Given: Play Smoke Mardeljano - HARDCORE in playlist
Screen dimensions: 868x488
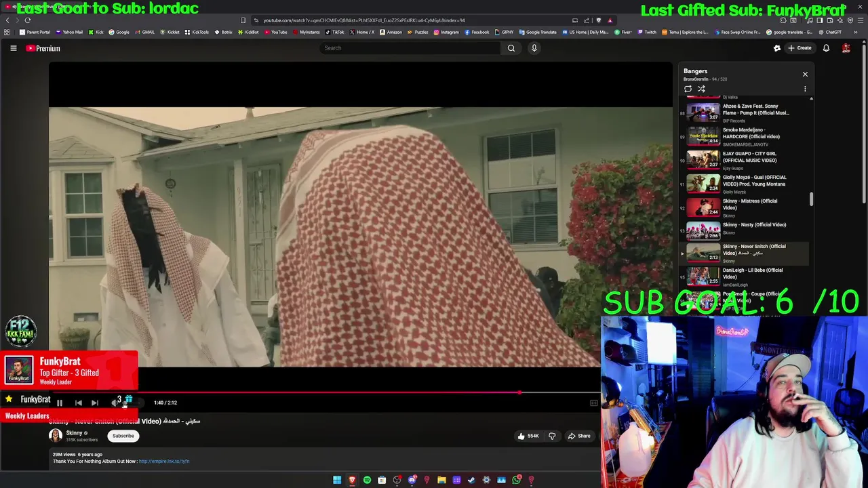Looking at the screenshot, I should click(x=745, y=136).
